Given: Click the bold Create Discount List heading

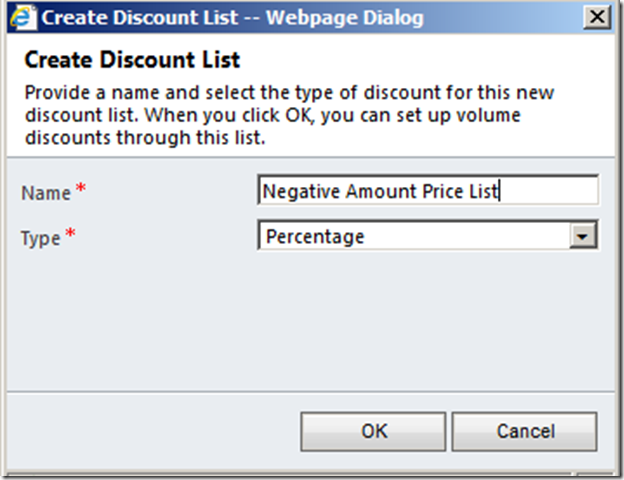Looking at the screenshot, I should pyautogui.click(x=132, y=60).
